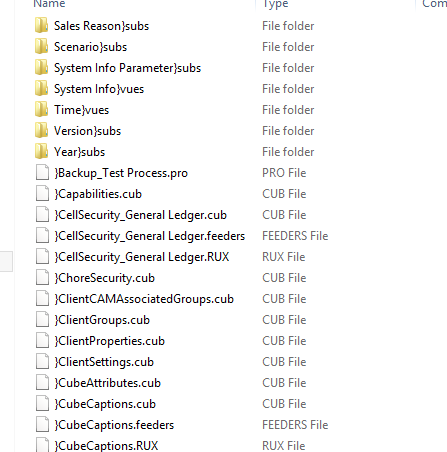
Task: Select }CubeAttributes.cub file name
Action: click(107, 383)
